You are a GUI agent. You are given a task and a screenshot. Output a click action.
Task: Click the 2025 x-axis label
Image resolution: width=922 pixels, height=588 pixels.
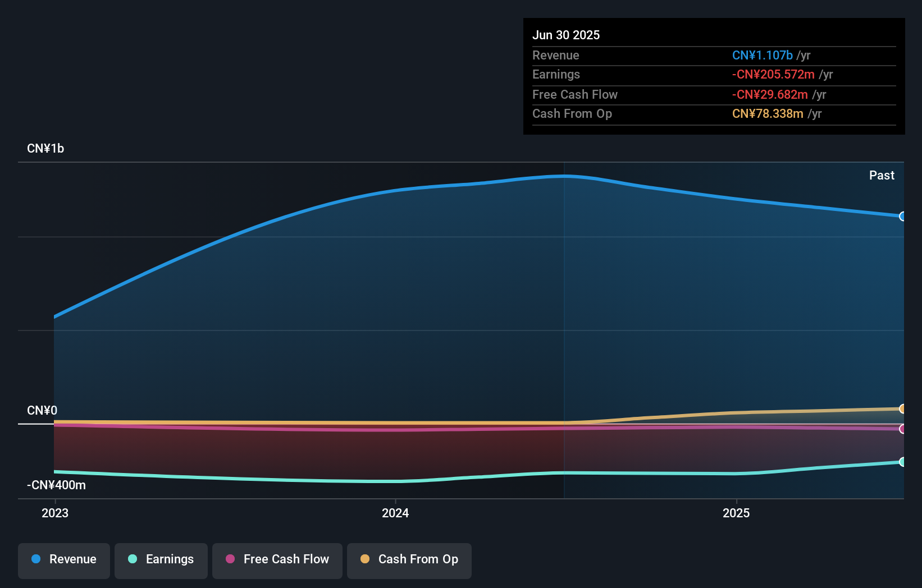736,513
